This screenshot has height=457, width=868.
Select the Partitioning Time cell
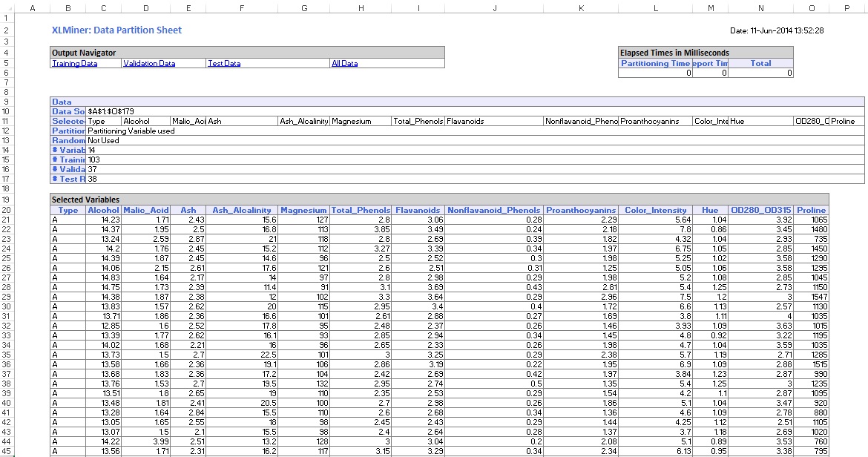657,63
